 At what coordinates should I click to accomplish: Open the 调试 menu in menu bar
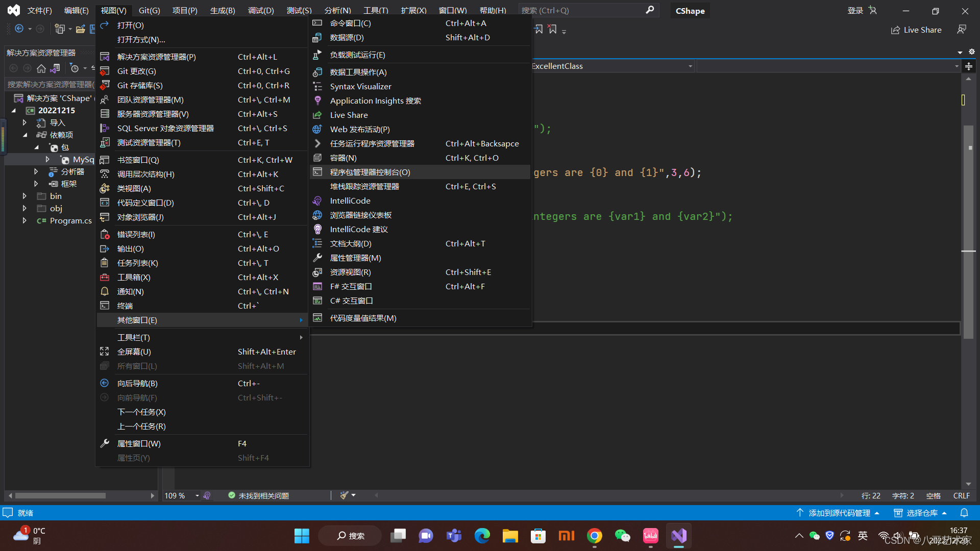pyautogui.click(x=261, y=10)
